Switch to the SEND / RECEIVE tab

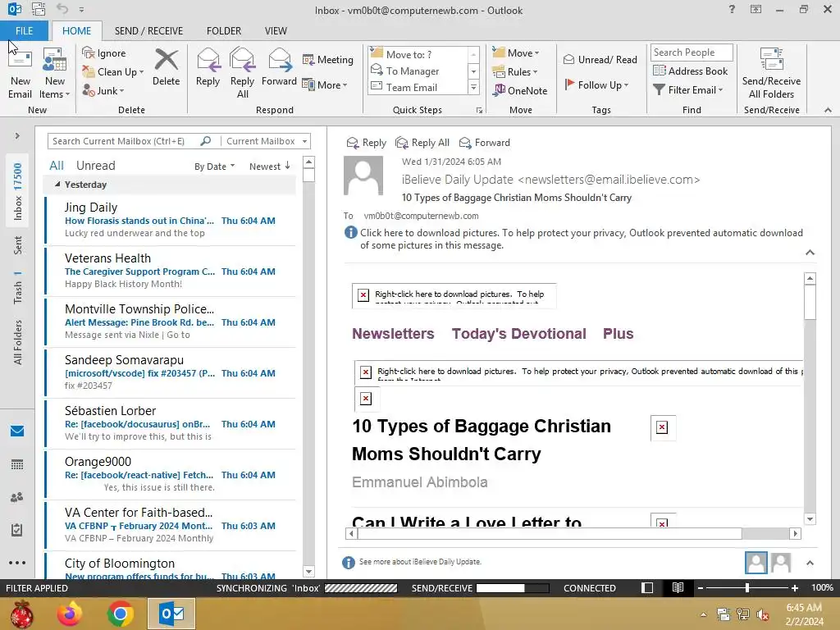[x=148, y=30]
